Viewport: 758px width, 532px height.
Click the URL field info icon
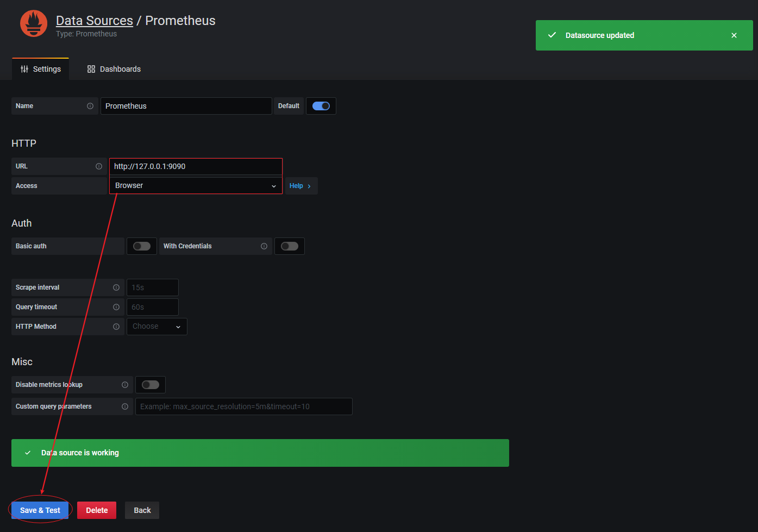click(99, 166)
